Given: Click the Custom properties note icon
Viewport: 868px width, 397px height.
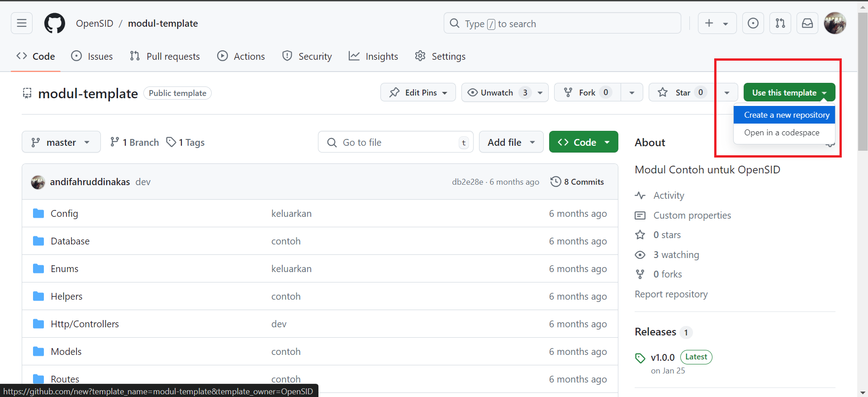Looking at the screenshot, I should 640,215.
